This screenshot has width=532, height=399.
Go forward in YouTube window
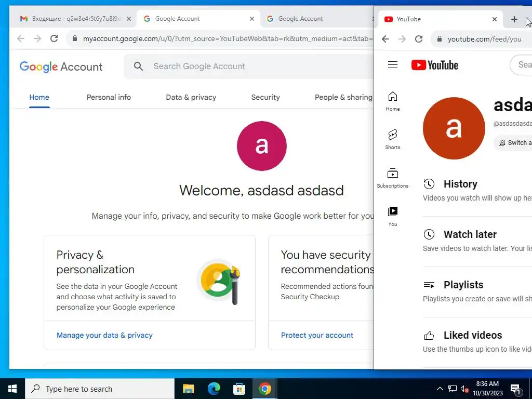402,39
